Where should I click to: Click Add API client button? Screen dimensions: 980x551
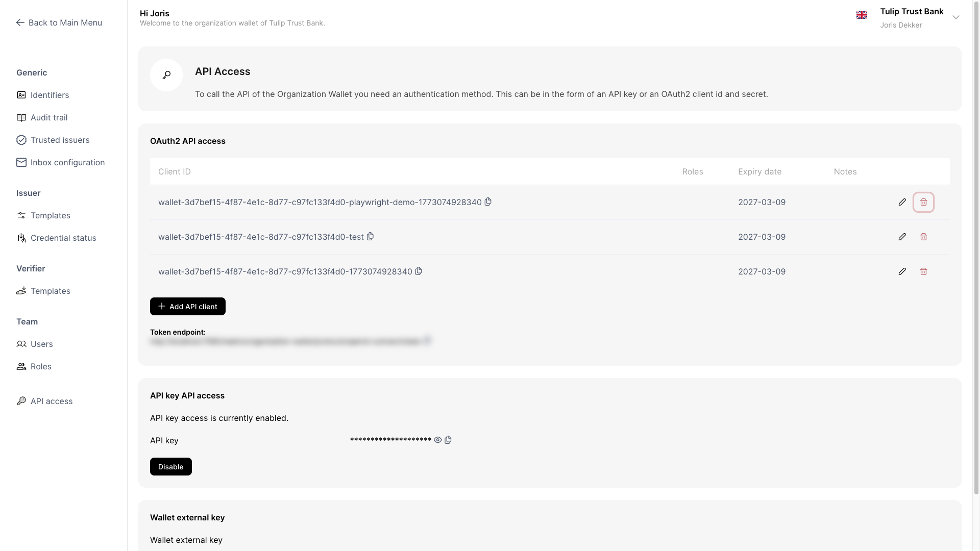point(187,306)
